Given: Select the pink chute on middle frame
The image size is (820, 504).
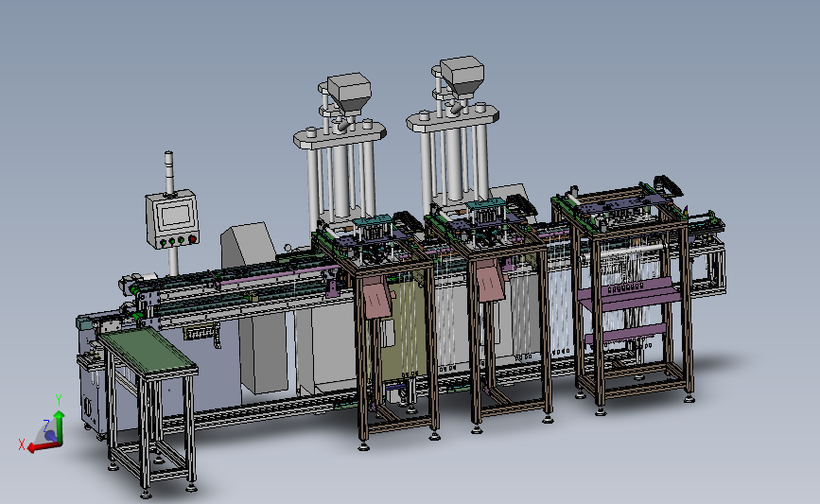Looking at the screenshot, I should tap(490, 281).
